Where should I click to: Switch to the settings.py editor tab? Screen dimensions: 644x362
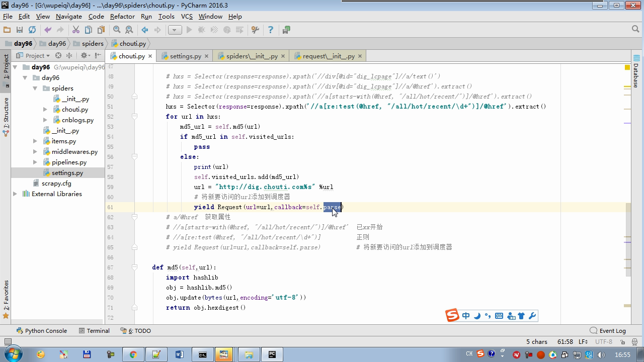tap(185, 56)
